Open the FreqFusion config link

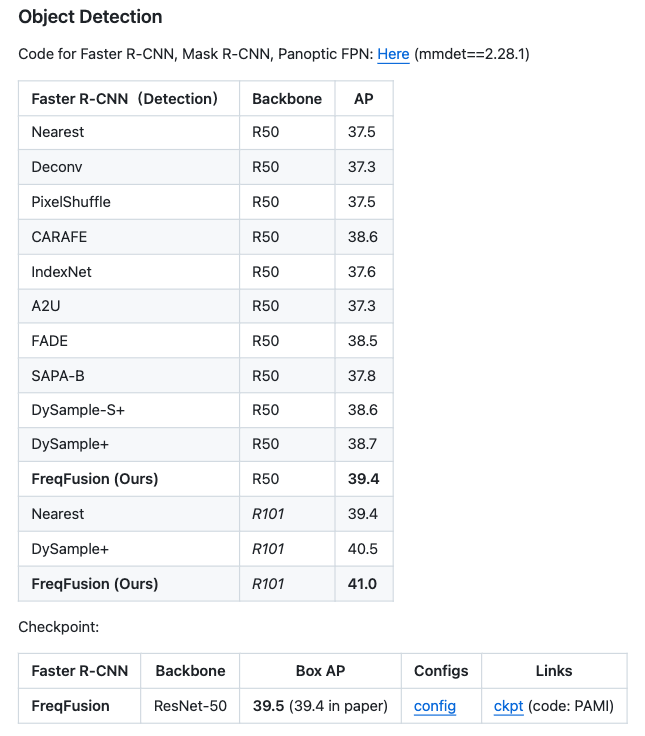point(435,706)
